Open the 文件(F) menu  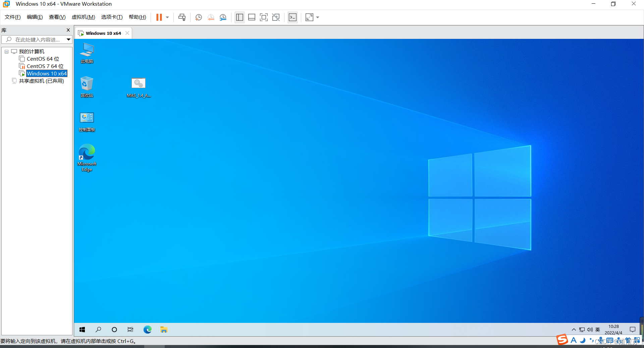coord(13,17)
